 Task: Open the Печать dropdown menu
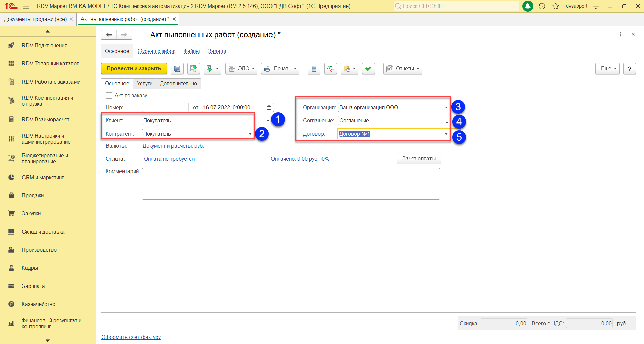point(280,69)
